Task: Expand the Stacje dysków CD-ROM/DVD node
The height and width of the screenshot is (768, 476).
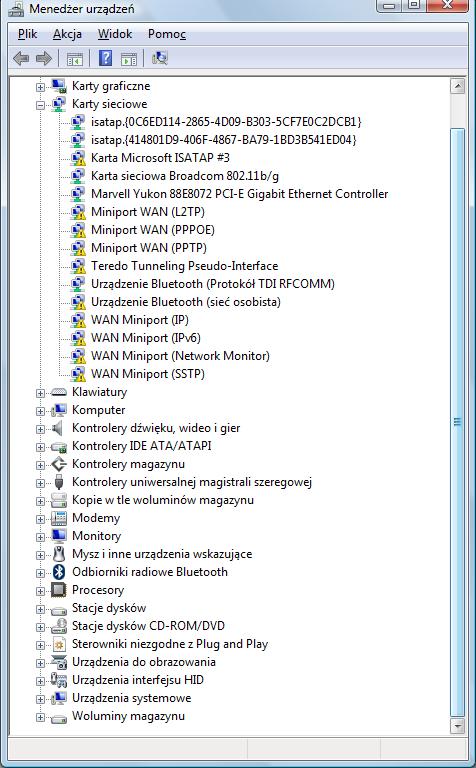Action: coord(40,627)
